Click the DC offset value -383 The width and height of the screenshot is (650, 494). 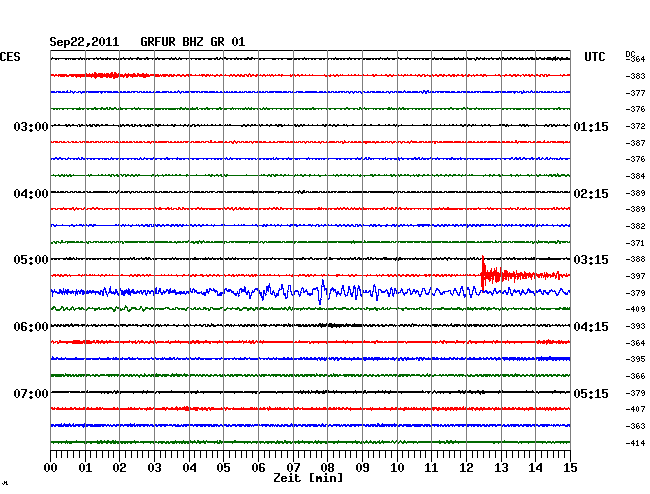(x=635, y=76)
